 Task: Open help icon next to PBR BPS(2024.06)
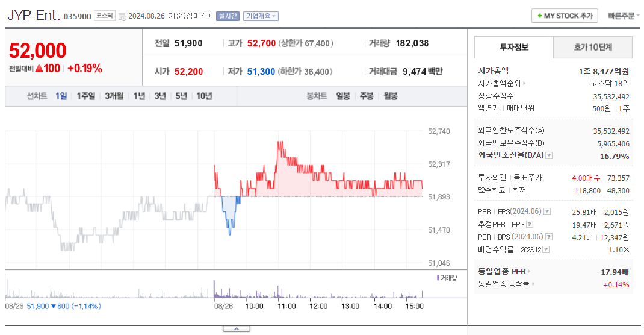[x=549, y=237]
